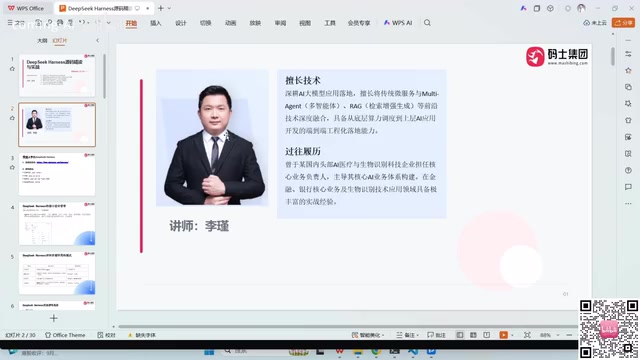Select slide 3 thumbnail
This screenshot has height=360, width=640.
[x=57, y=174]
